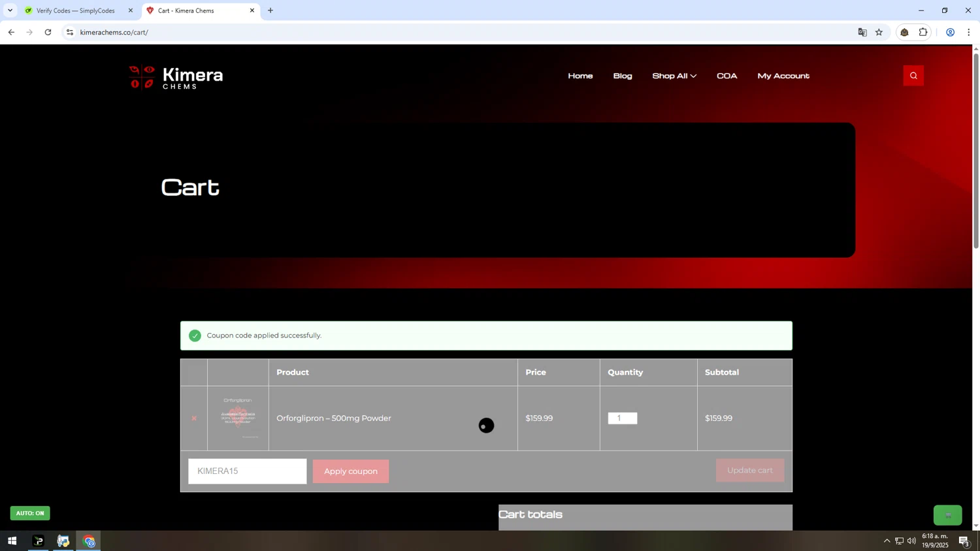
Task: Open the Chrome profile icon
Action: 951,32
